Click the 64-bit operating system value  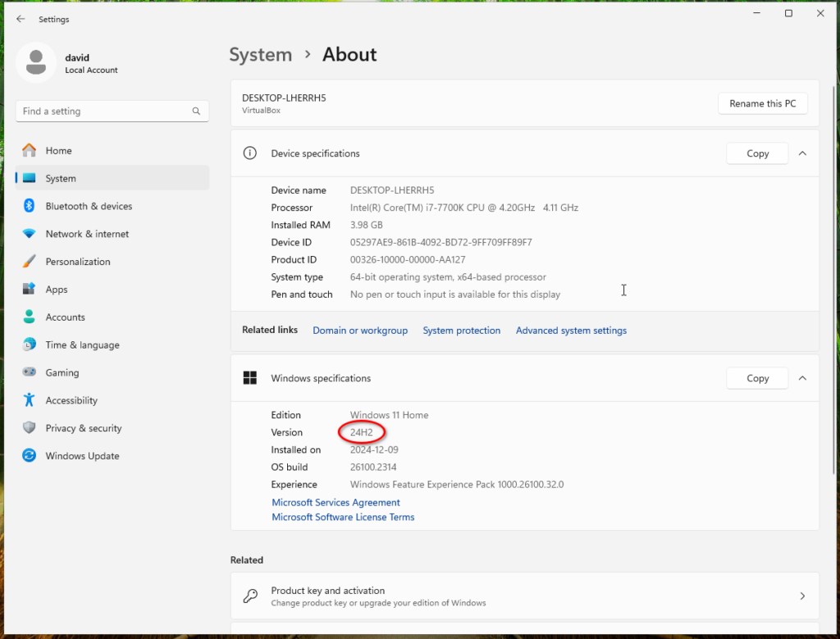(x=448, y=277)
